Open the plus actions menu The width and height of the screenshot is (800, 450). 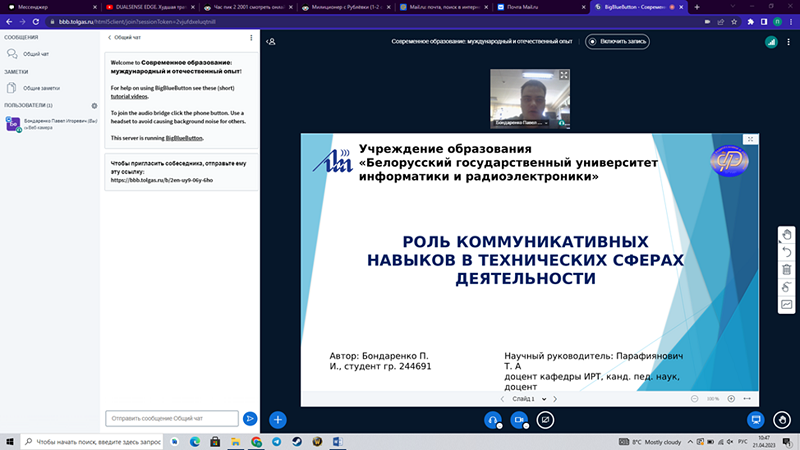(278, 420)
